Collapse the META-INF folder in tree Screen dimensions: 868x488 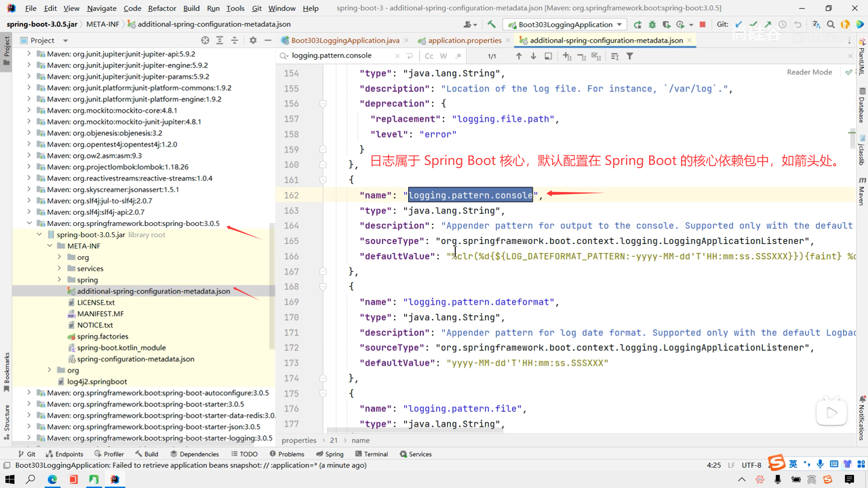tap(50, 246)
